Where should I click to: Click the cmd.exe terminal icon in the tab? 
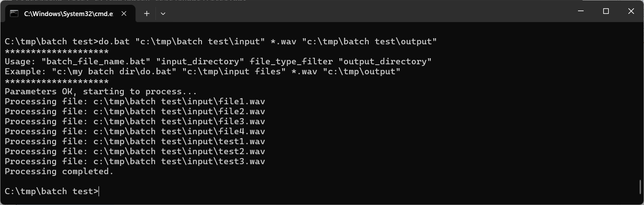[14, 13]
